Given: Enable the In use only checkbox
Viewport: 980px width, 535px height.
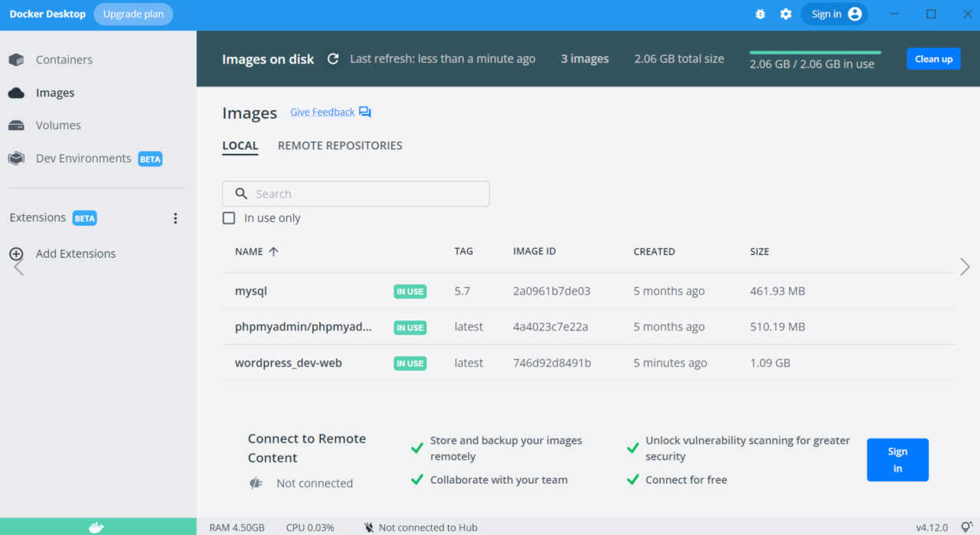Looking at the screenshot, I should (x=229, y=218).
